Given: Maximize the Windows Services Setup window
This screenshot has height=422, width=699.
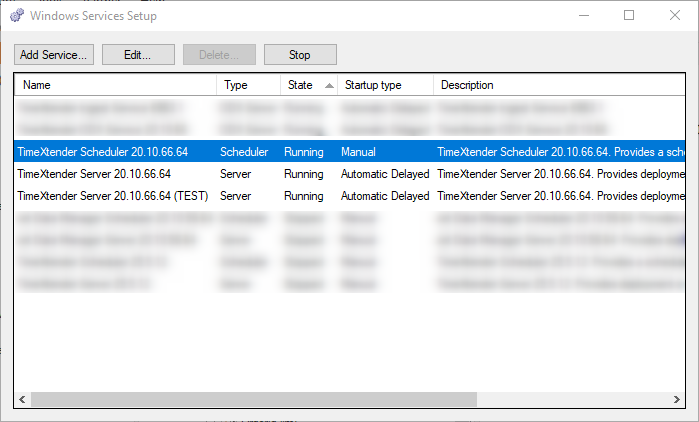Looking at the screenshot, I should click(x=629, y=15).
